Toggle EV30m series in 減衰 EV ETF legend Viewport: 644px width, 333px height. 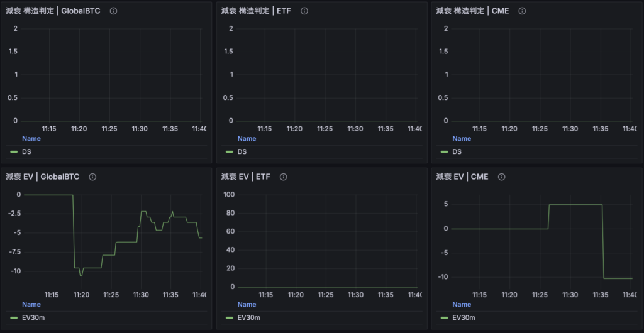pyautogui.click(x=248, y=317)
